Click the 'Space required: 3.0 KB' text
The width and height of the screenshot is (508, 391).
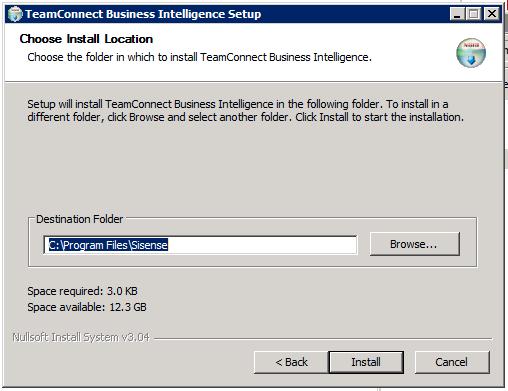[82, 291]
